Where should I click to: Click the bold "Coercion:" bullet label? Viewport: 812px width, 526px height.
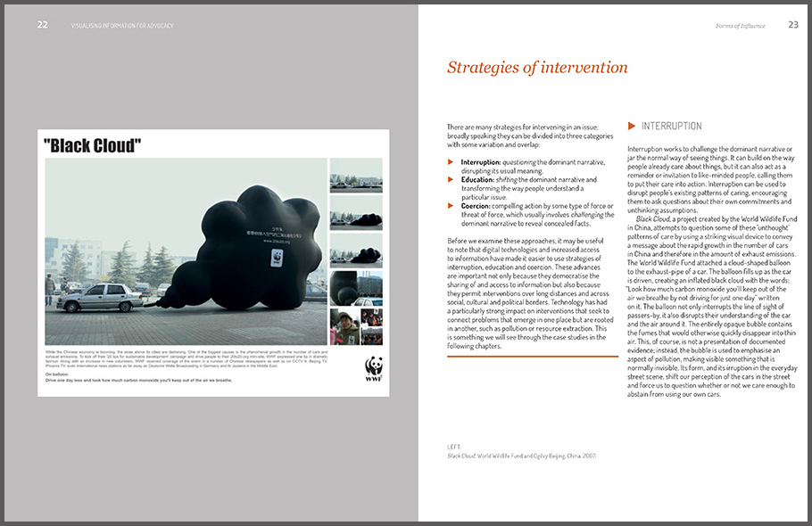tap(476, 206)
